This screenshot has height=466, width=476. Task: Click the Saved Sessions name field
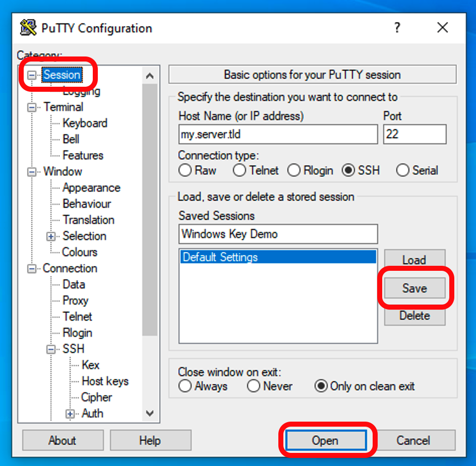coord(278,234)
